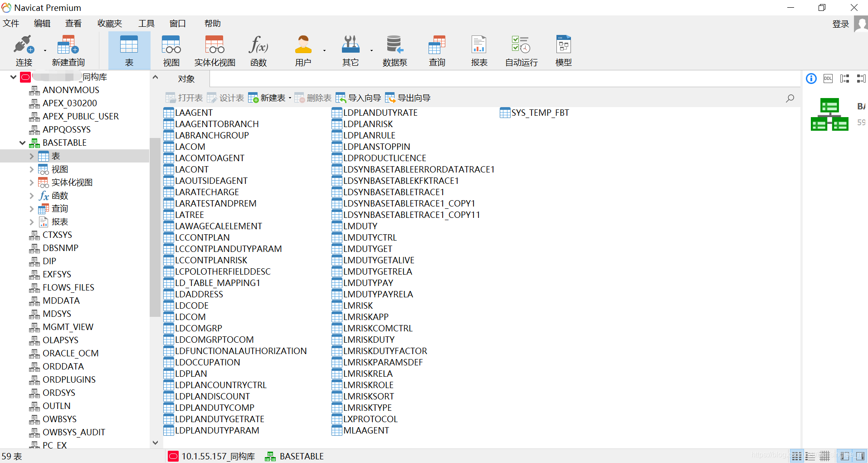Viewport: 868px width, 463px height.
Task: Expand the 视图 node in tree
Action: point(31,169)
